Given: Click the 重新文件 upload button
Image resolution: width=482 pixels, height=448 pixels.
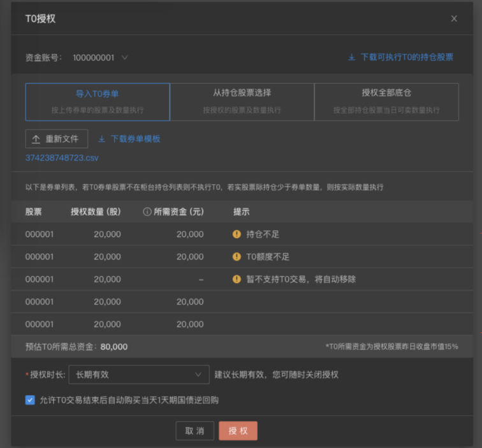Looking at the screenshot, I should pos(57,139).
